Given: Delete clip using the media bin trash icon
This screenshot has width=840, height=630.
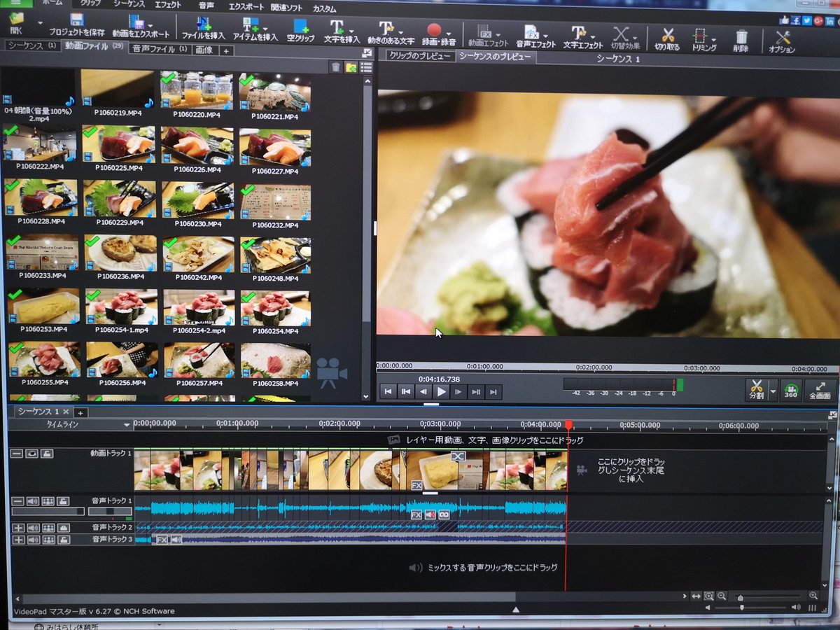Looking at the screenshot, I should [x=336, y=67].
